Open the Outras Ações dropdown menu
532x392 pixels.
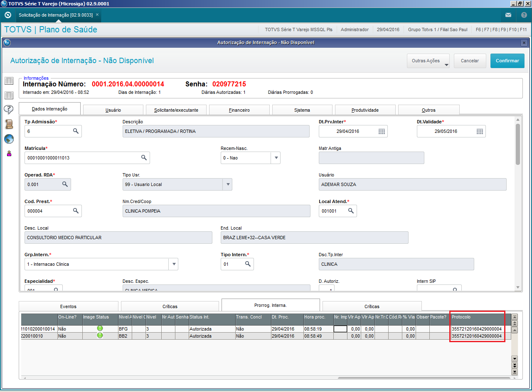429,61
